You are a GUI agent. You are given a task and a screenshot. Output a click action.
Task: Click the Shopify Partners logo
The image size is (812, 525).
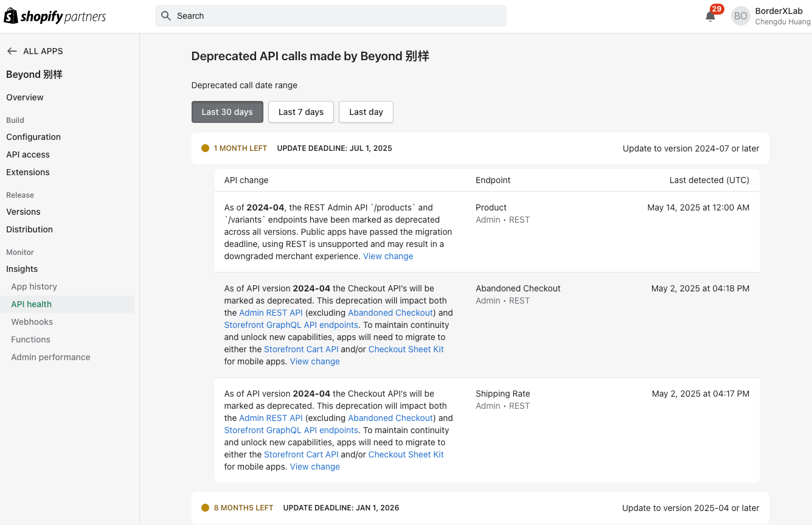[55, 16]
